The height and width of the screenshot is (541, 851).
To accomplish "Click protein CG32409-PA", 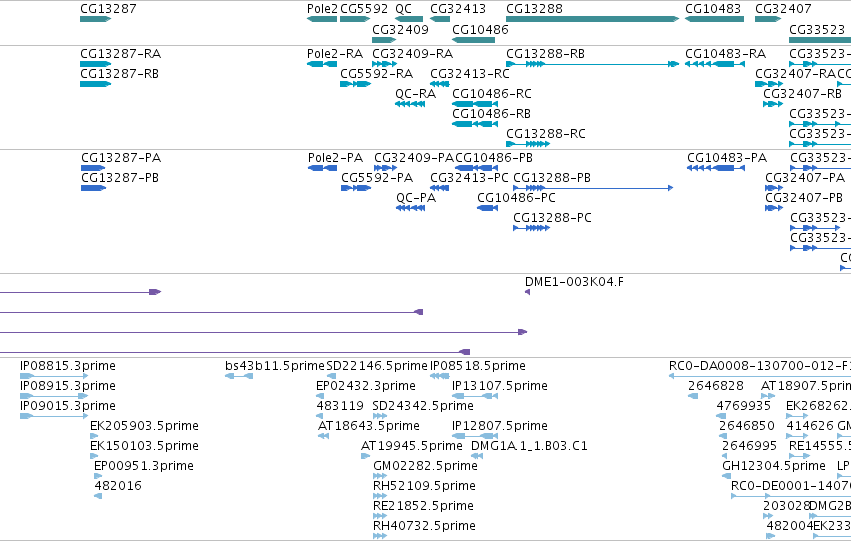I will coord(385,168).
